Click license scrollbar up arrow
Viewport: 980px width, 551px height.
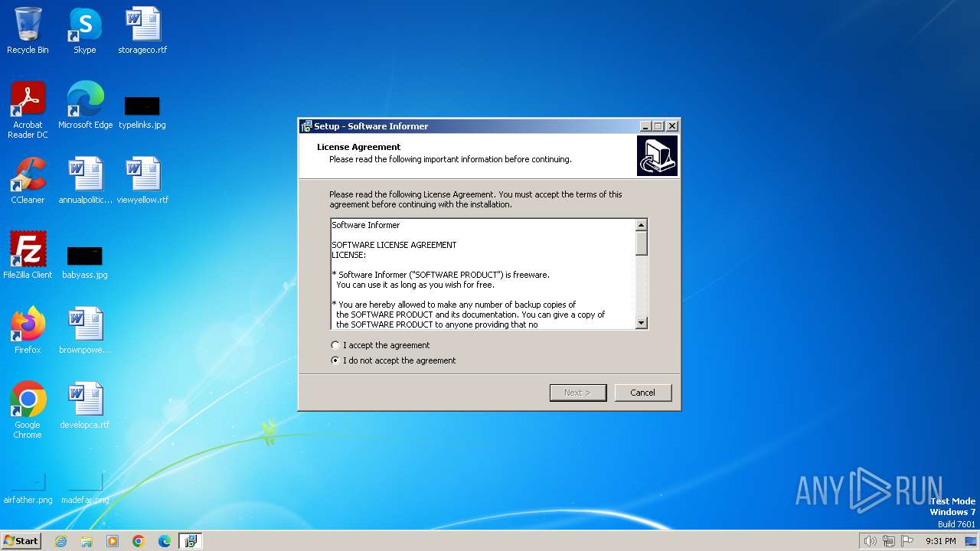[x=642, y=225]
